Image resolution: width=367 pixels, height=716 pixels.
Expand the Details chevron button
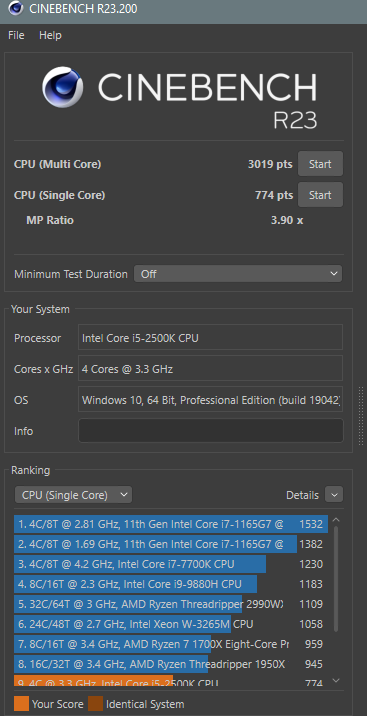pyautogui.click(x=334, y=495)
